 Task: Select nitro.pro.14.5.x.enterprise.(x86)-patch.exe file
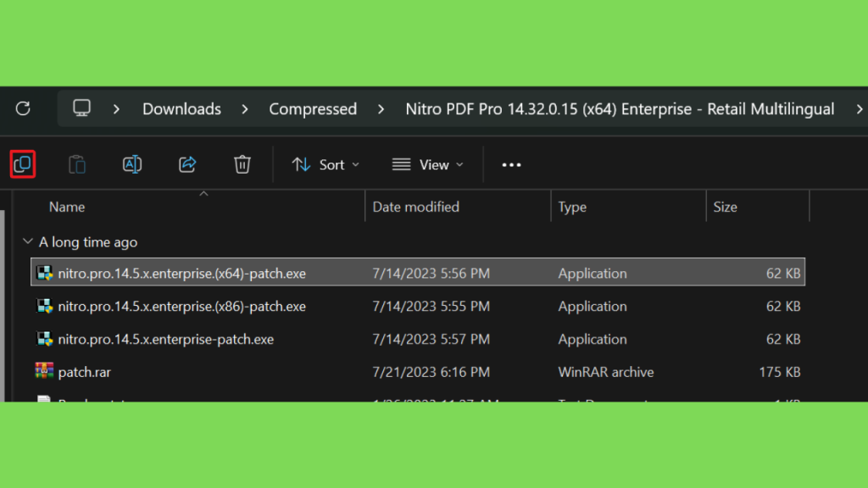click(418, 306)
